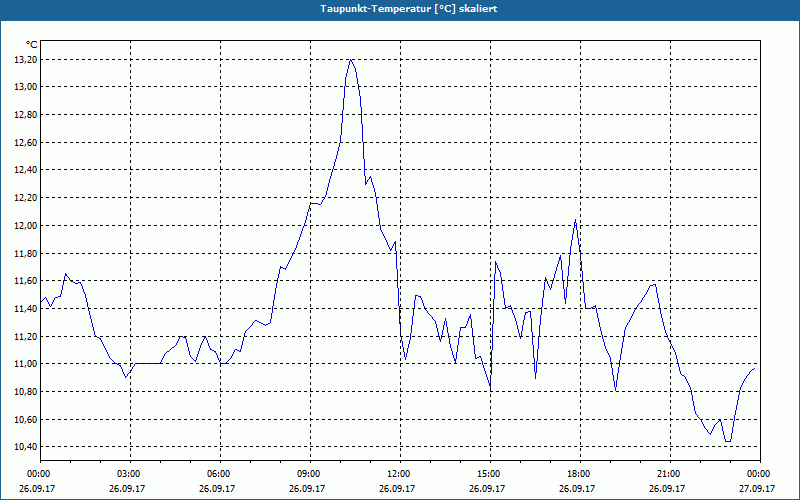Select the 11,40 y-axis label
Screen dimensions: 800x500
(27, 309)
